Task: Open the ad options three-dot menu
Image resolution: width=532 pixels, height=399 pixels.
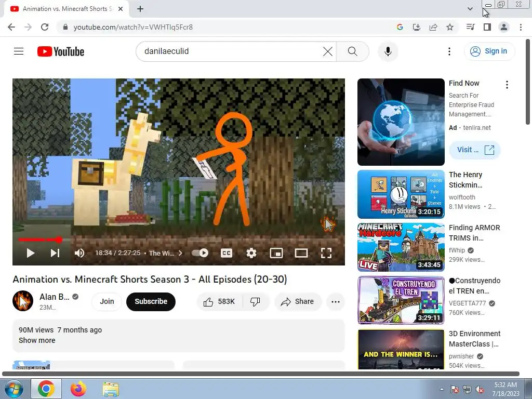Action: pos(507,85)
